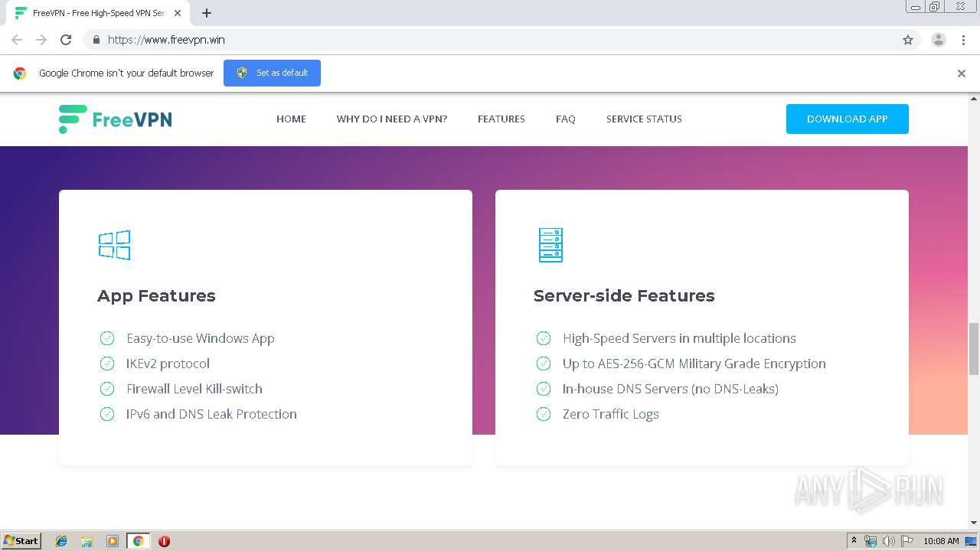Click the network icon in the system tray
Image resolution: width=980 pixels, height=551 pixels.
tap(871, 541)
